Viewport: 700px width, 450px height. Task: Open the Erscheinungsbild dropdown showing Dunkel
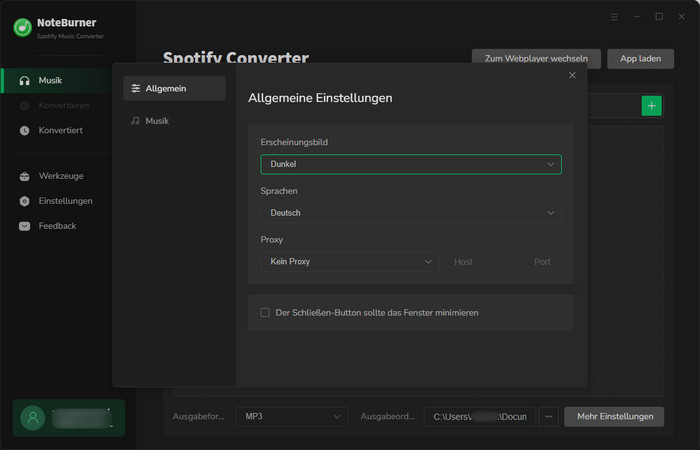tap(411, 164)
